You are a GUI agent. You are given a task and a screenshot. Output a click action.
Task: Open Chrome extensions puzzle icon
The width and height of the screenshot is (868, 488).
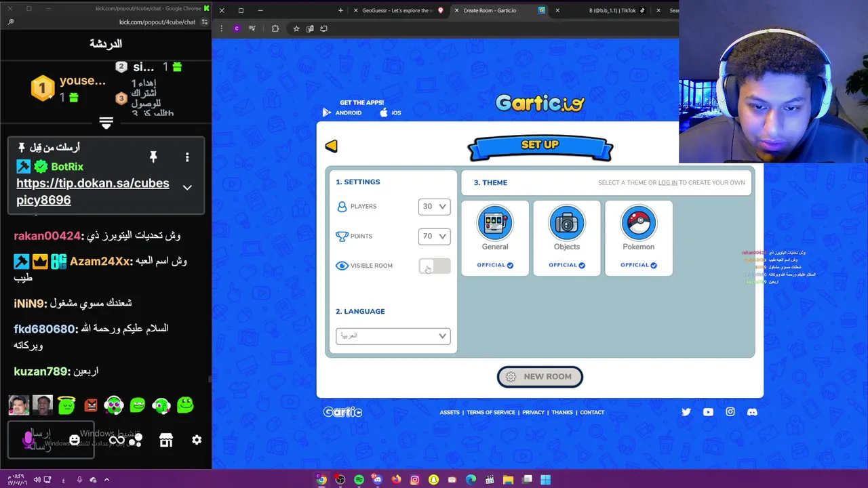pyautogui.click(x=275, y=28)
